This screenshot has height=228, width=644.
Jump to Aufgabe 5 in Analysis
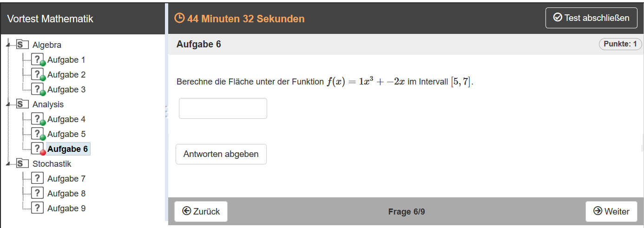(x=66, y=134)
